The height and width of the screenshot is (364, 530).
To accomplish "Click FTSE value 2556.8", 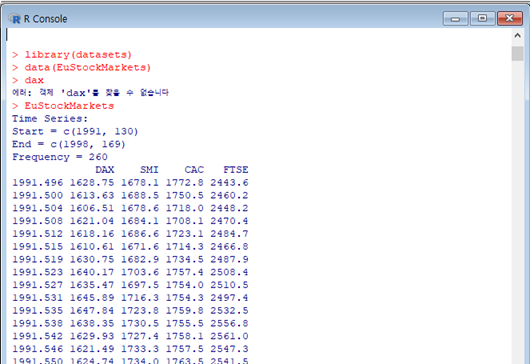I will [229, 323].
